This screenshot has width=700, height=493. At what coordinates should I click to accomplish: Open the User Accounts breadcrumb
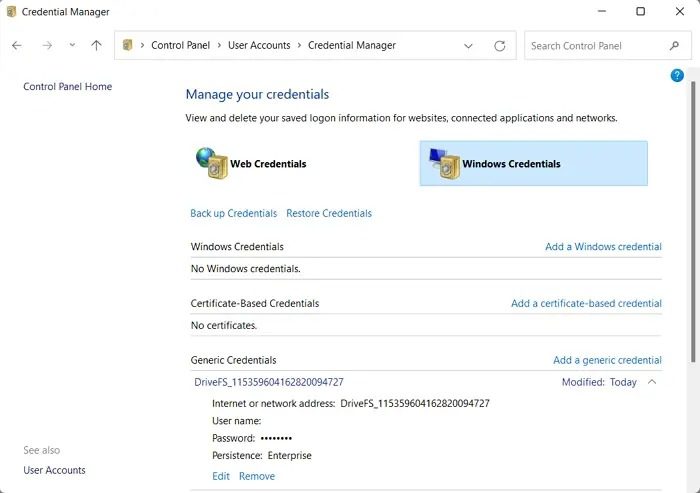[259, 45]
